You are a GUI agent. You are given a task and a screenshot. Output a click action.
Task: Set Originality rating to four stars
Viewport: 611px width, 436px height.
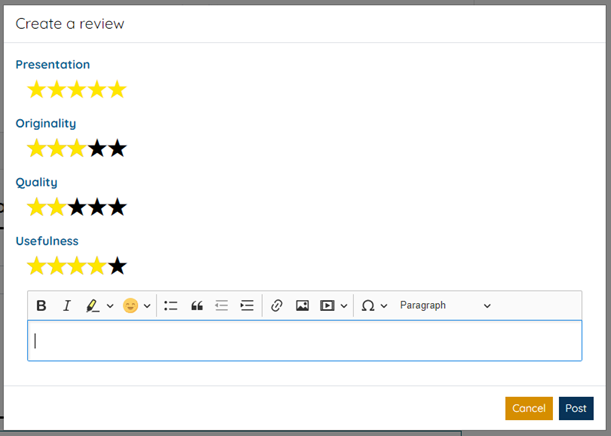[97, 149]
